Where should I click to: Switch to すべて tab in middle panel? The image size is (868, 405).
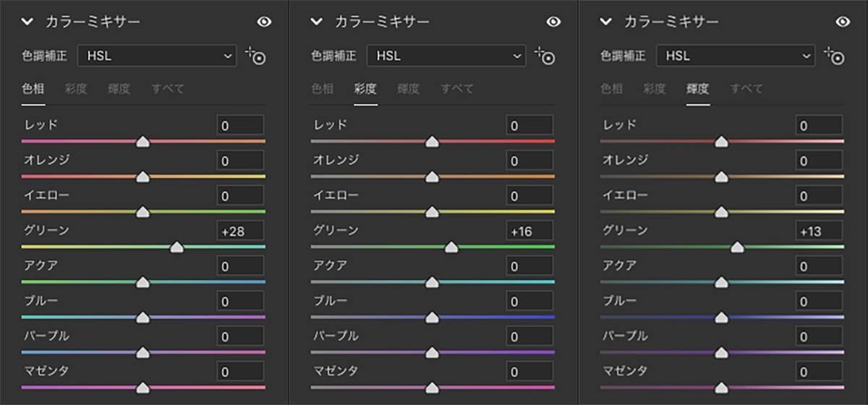click(x=457, y=89)
